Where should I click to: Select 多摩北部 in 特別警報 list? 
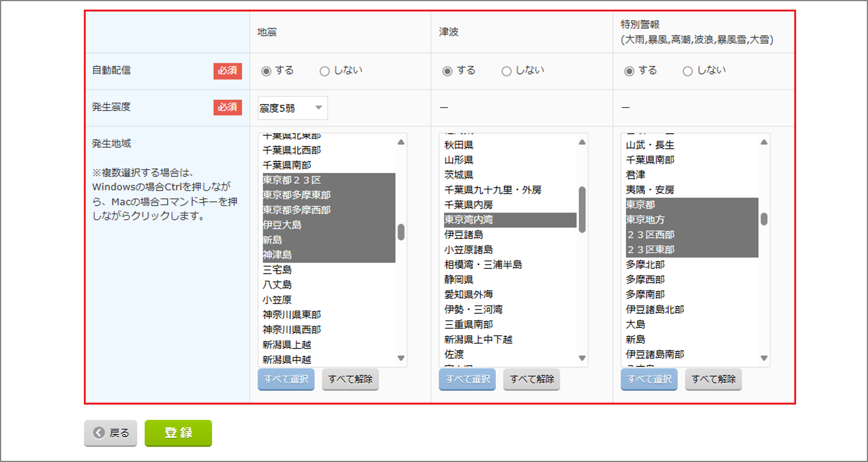coord(692,265)
